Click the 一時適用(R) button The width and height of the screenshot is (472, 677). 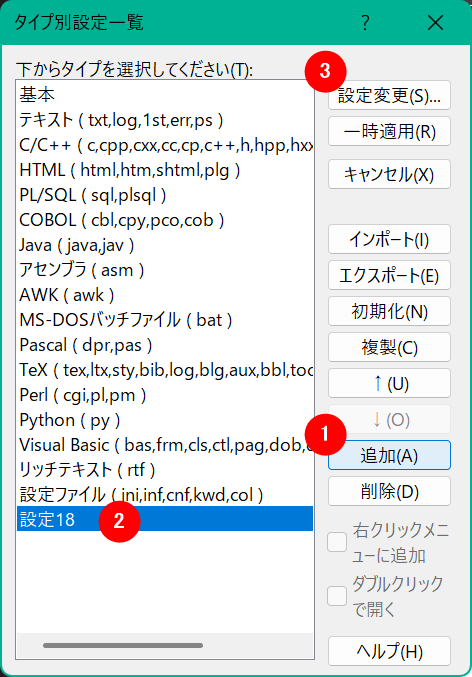pos(389,131)
